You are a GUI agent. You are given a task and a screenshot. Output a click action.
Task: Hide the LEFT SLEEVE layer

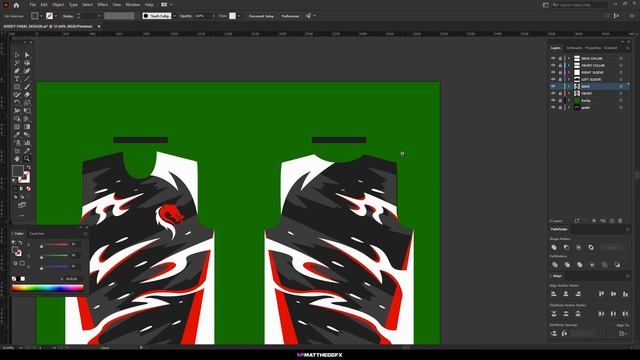(x=553, y=79)
